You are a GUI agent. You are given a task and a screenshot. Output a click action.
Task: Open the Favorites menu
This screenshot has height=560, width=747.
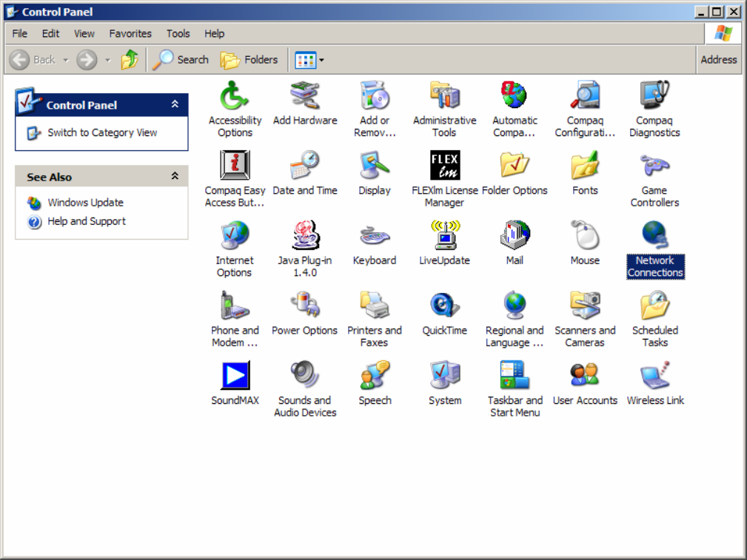pos(130,33)
